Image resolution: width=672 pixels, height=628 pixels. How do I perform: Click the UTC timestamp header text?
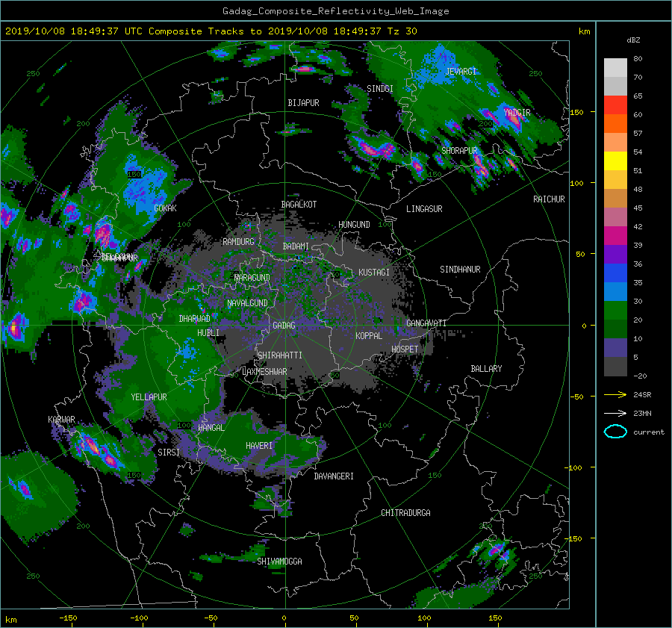[211, 31]
